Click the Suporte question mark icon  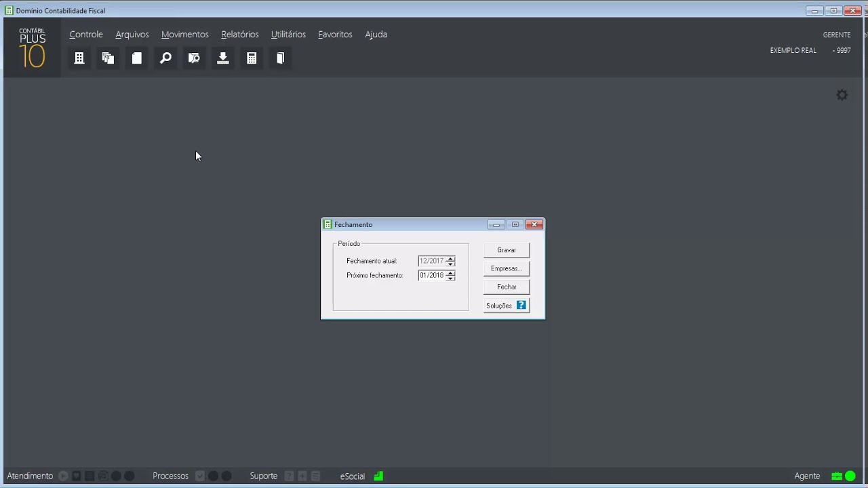tap(290, 476)
